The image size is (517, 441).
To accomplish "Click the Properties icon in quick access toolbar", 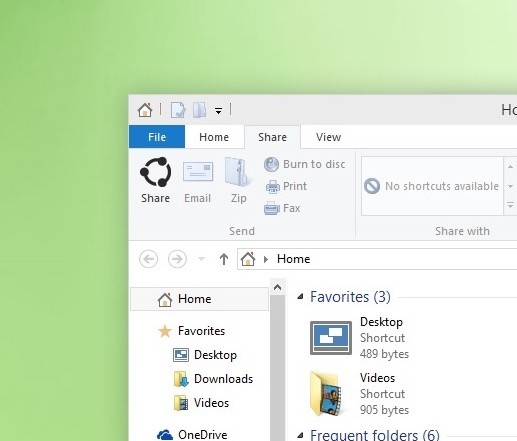I will tap(178, 110).
